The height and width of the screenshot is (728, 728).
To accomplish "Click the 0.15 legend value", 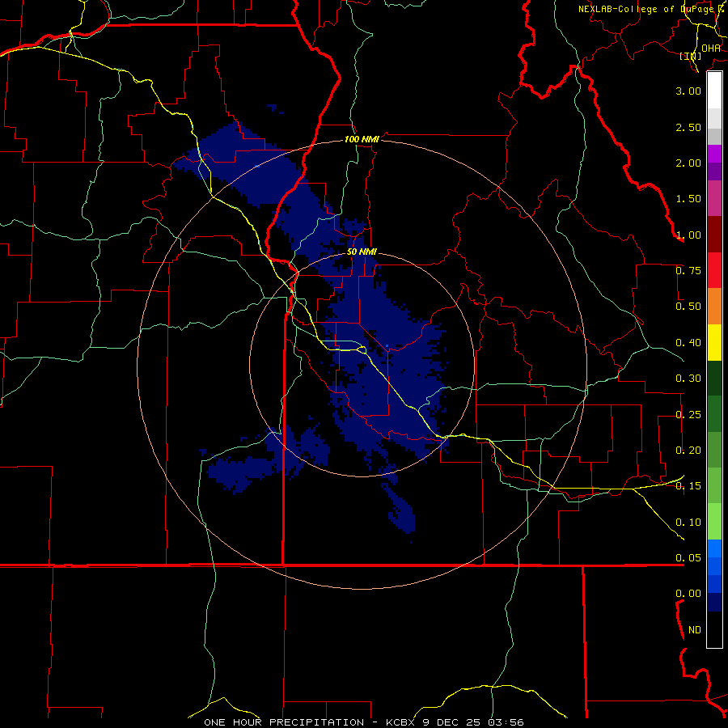I will (688, 486).
